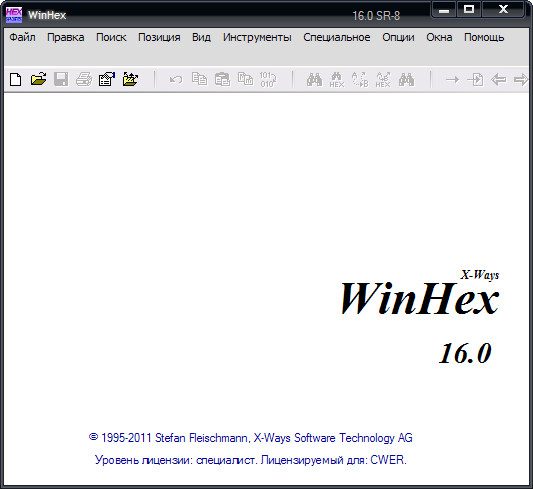This screenshot has width=533, height=489.
Task: Click the Forward navigation arrow icon
Action: pos(520,80)
